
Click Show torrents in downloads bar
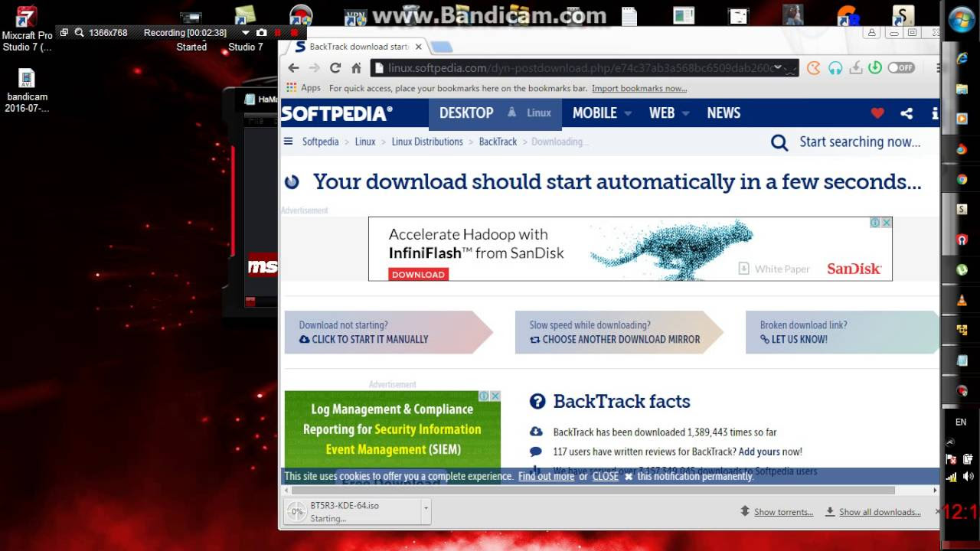coord(777,512)
